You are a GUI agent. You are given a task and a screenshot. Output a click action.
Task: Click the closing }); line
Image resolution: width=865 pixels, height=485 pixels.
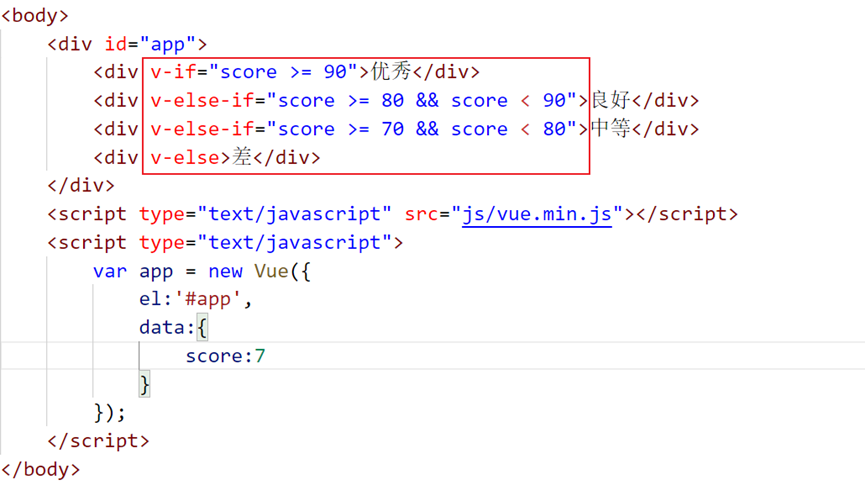[110, 413]
